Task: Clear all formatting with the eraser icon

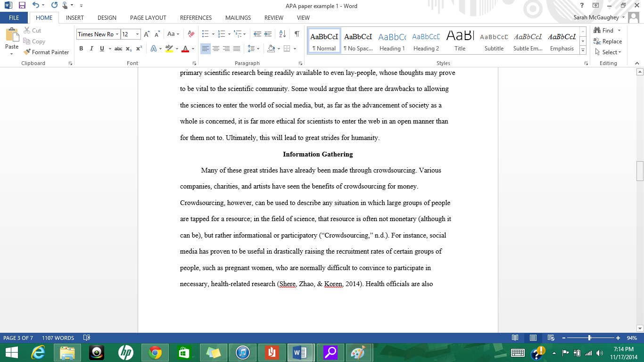Action: tap(190, 34)
